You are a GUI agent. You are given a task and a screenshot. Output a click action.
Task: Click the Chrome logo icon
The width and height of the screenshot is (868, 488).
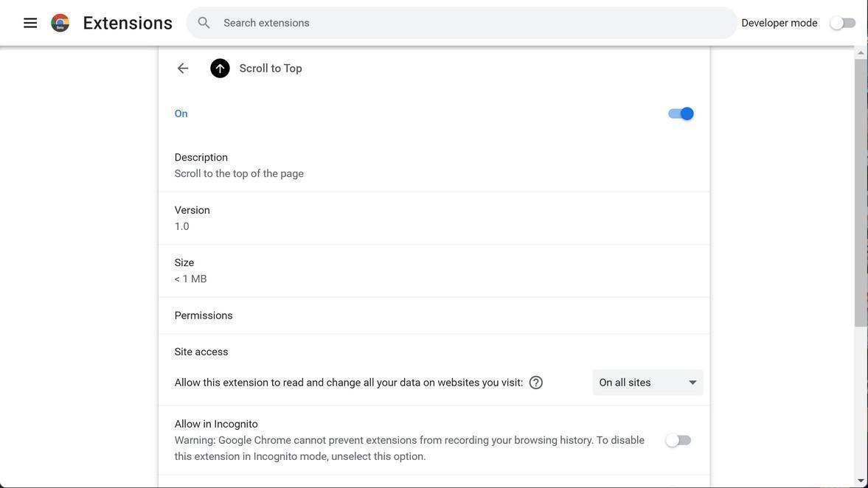click(60, 23)
